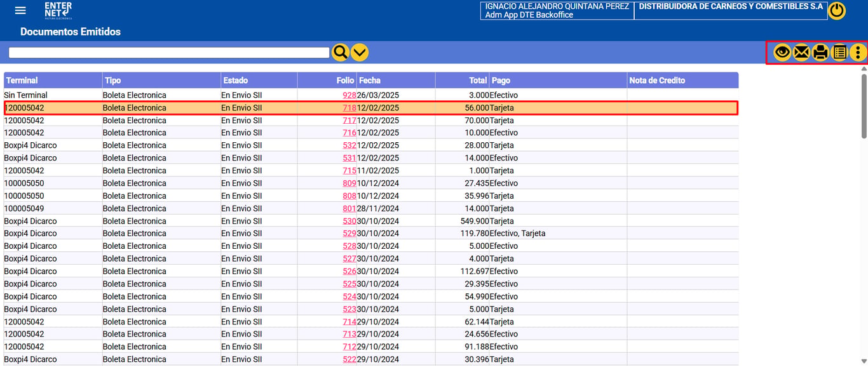Image resolution: width=868 pixels, height=391 pixels.
Task: Open folio 801 link
Action: [x=349, y=208]
